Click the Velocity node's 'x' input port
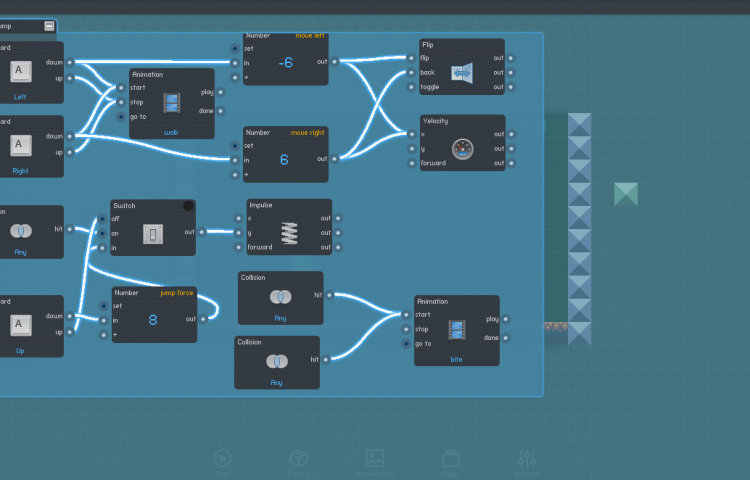This screenshot has height=480, width=750. (x=411, y=134)
